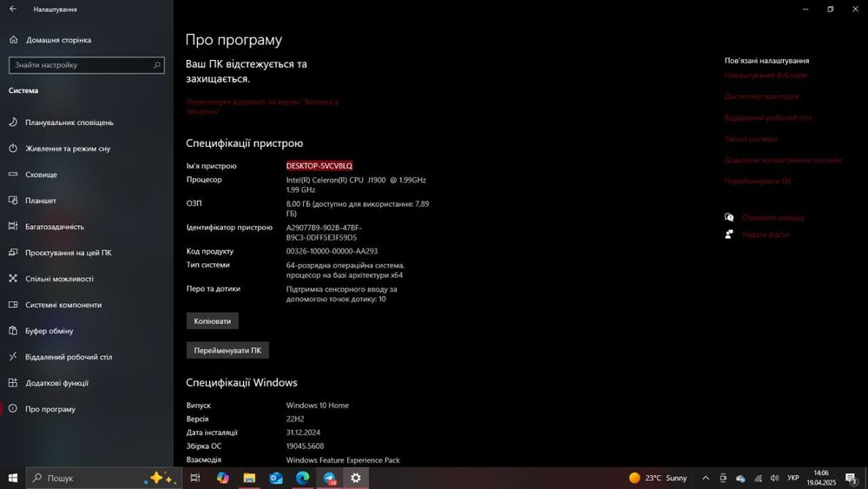Click the version value 22H2
The image size is (868, 489).
tap(295, 419)
